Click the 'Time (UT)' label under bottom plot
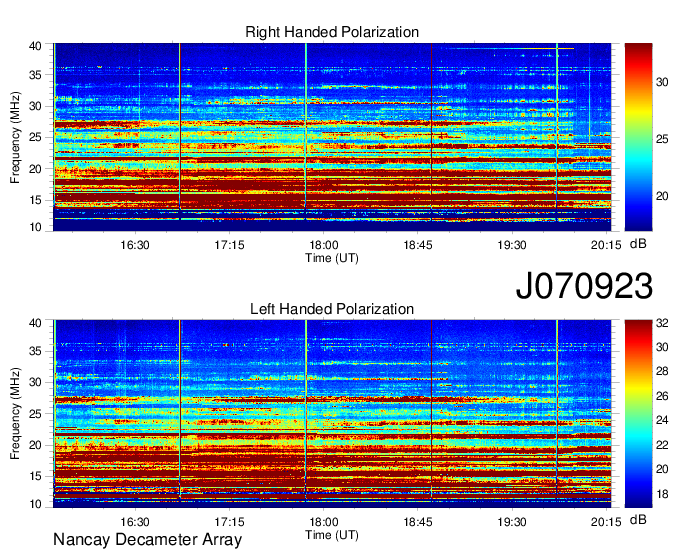 click(x=332, y=535)
